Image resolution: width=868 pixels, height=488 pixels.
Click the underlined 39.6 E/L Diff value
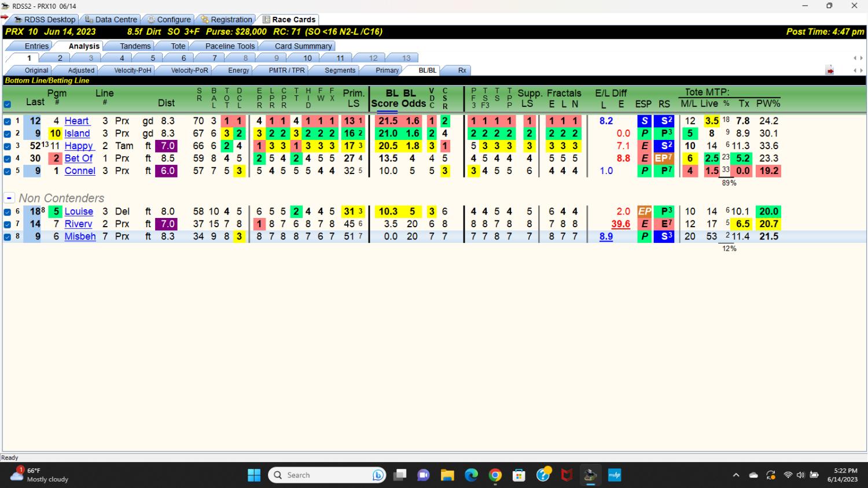620,224
